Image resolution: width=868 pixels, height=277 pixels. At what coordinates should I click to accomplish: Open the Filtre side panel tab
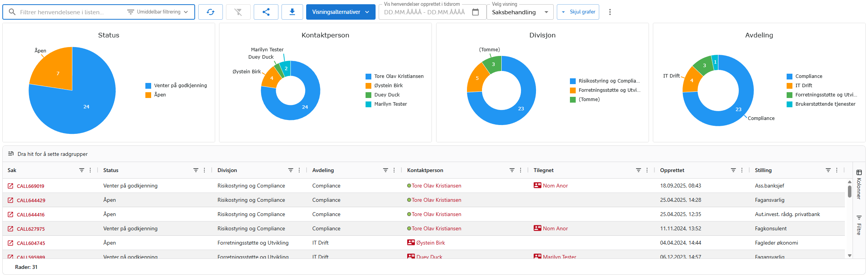pos(859,225)
